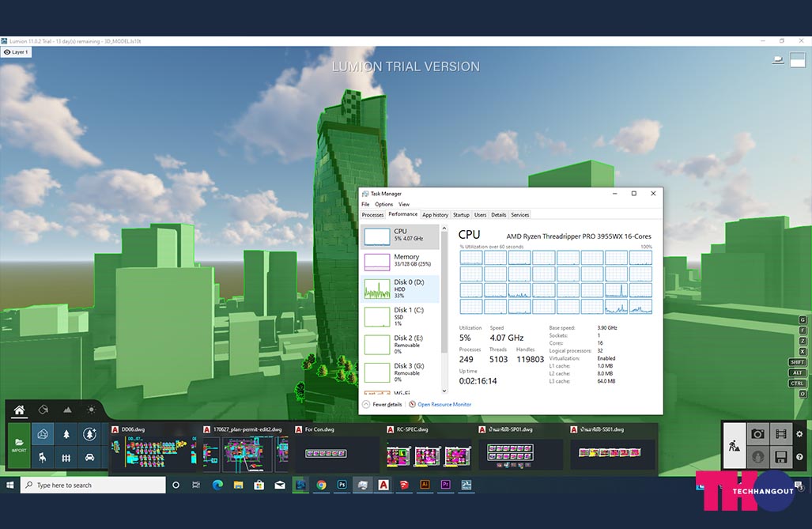This screenshot has width=812, height=529.
Task: Open the View menu in Task Manager
Action: [x=404, y=204]
